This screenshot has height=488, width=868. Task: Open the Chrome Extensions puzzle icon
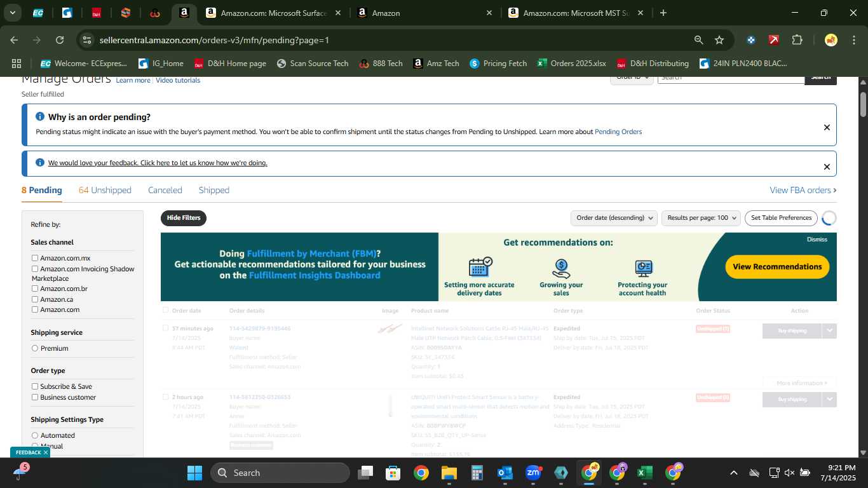(x=797, y=40)
